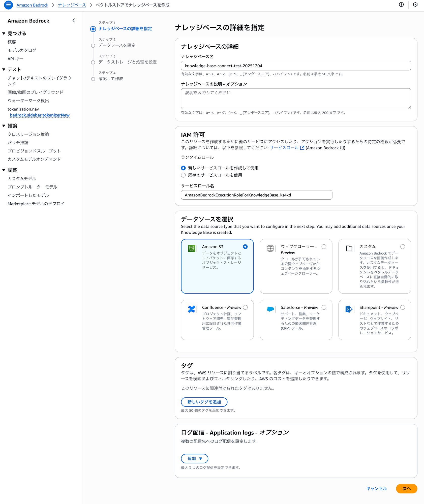Click the Sharepoint icon
The image size is (424, 504).
click(349, 309)
